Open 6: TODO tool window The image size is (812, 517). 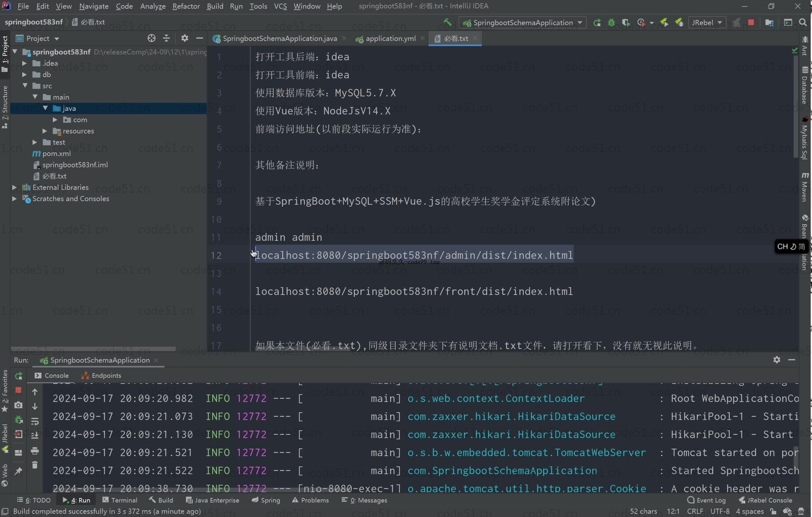(x=34, y=500)
